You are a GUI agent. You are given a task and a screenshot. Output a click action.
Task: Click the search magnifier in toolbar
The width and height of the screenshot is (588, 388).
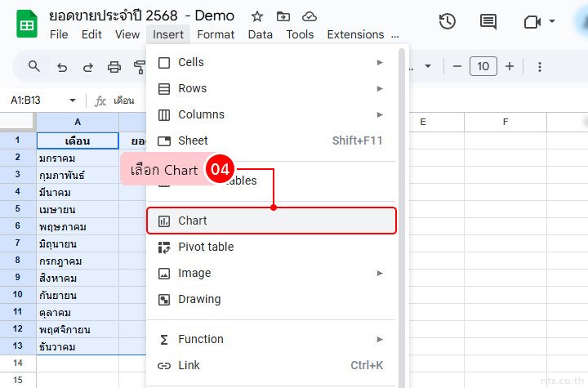pyautogui.click(x=34, y=66)
